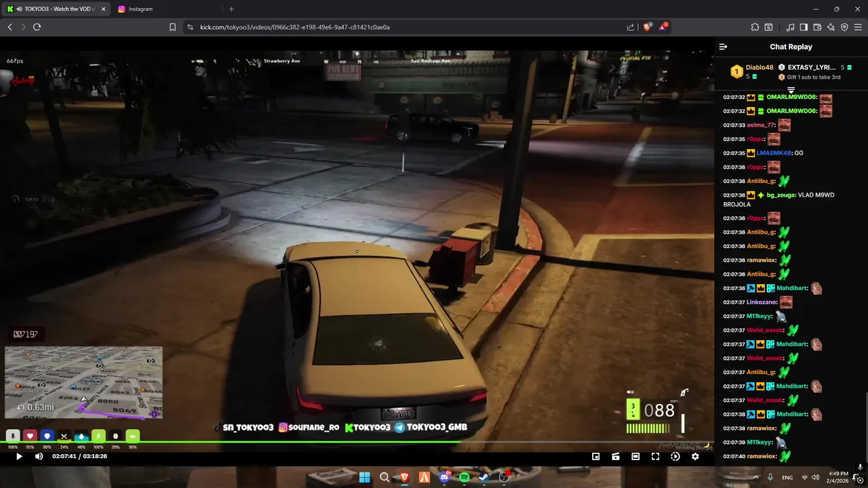Open Windows Start menu
Screen dimensions: 868x488
coord(364,477)
